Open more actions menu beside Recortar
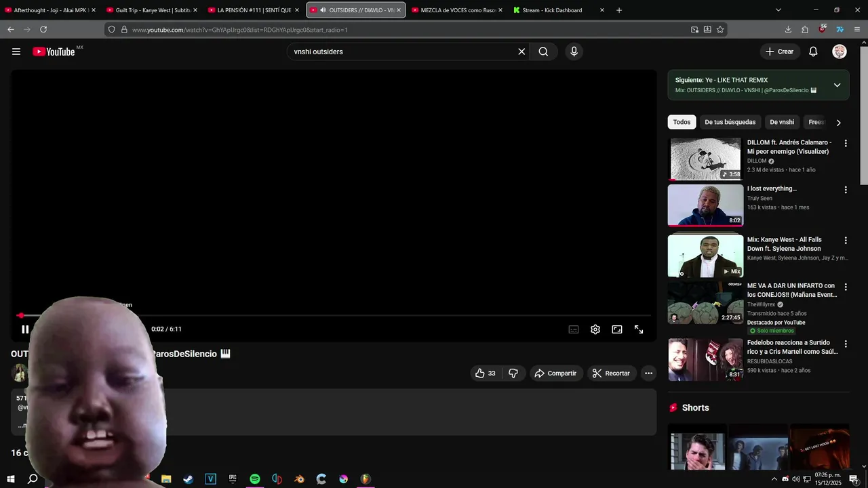This screenshot has height=488, width=868. click(648, 373)
